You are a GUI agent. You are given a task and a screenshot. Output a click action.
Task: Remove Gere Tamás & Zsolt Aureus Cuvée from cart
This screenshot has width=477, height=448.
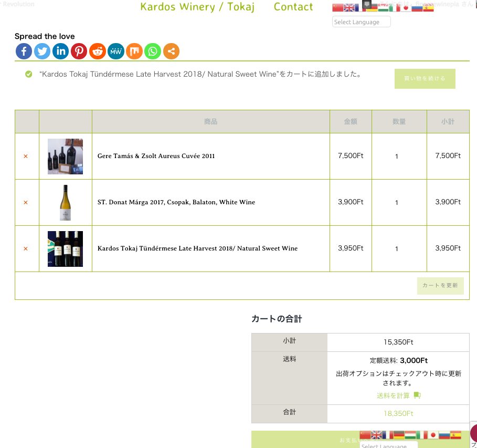(x=26, y=156)
